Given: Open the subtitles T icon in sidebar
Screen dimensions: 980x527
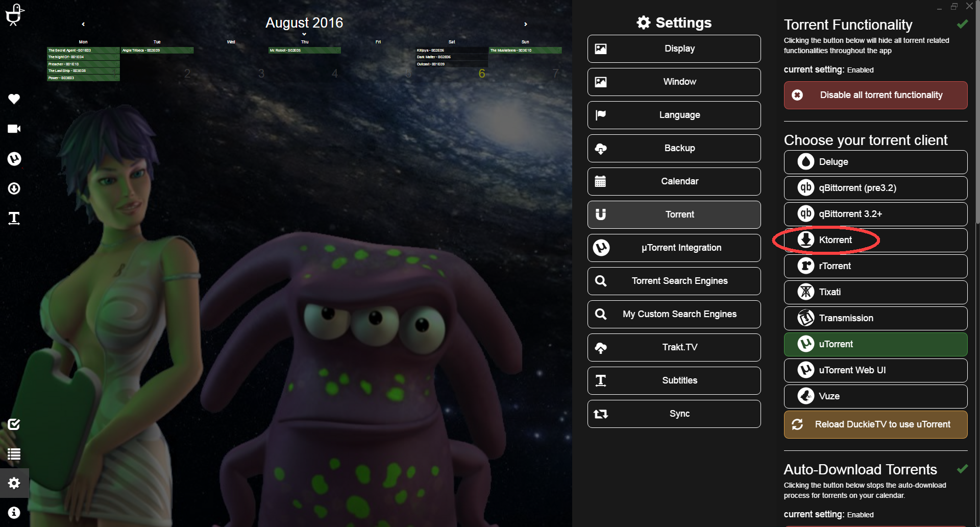Looking at the screenshot, I should pos(14,219).
